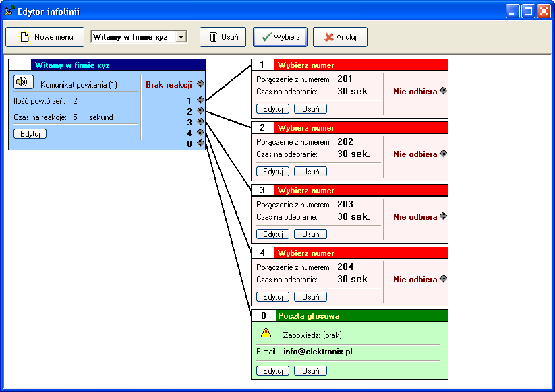Close the Edytor infolinii window
Image resolution: width=555 pixels, height=392 pixels.
coord(544,11)
